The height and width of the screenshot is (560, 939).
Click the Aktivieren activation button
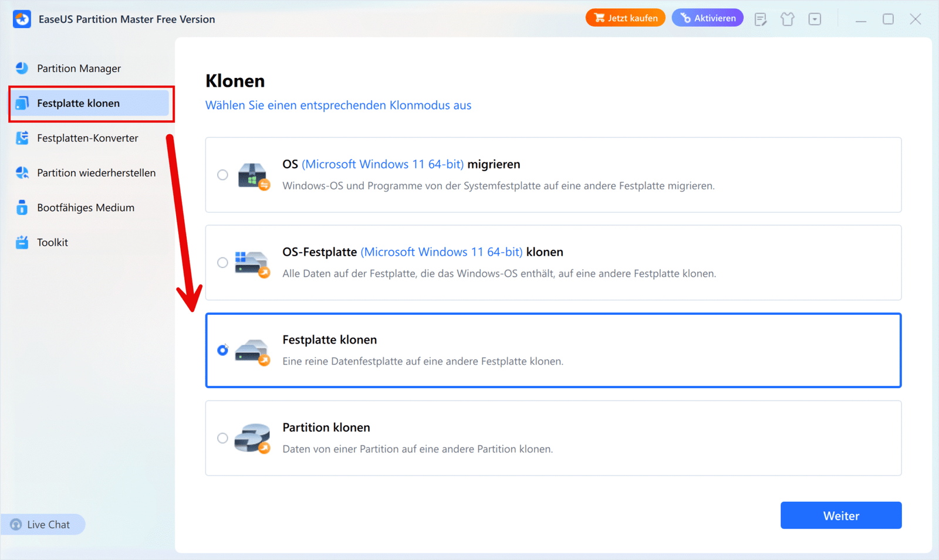click(x=707, y=18)
